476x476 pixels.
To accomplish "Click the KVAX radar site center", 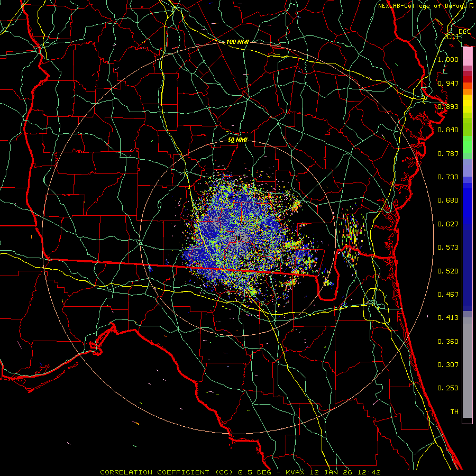I will pos(238,237).
